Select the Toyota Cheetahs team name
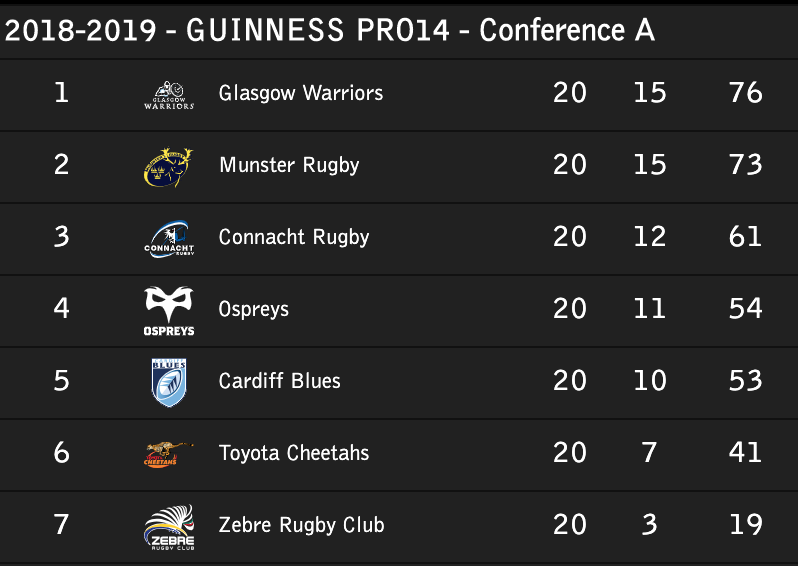This screenshot has width=798, height=566. (294, 454)
